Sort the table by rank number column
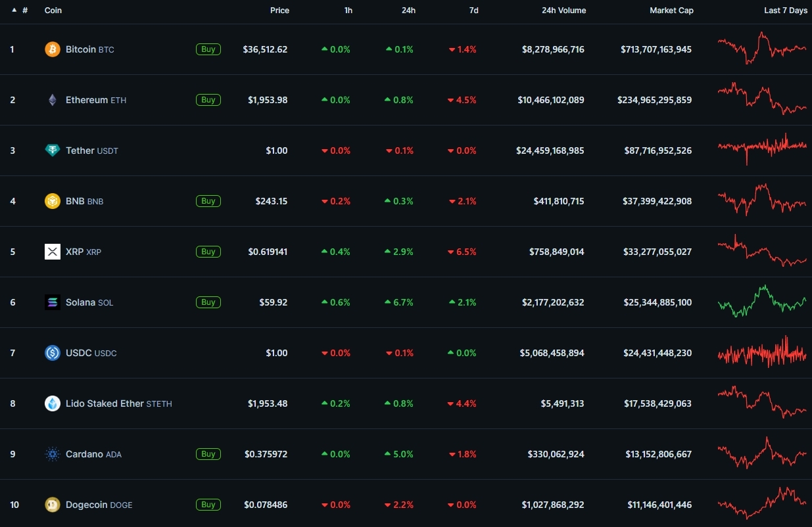The width and height of the screenshot is (812, 527). point(24,11)
